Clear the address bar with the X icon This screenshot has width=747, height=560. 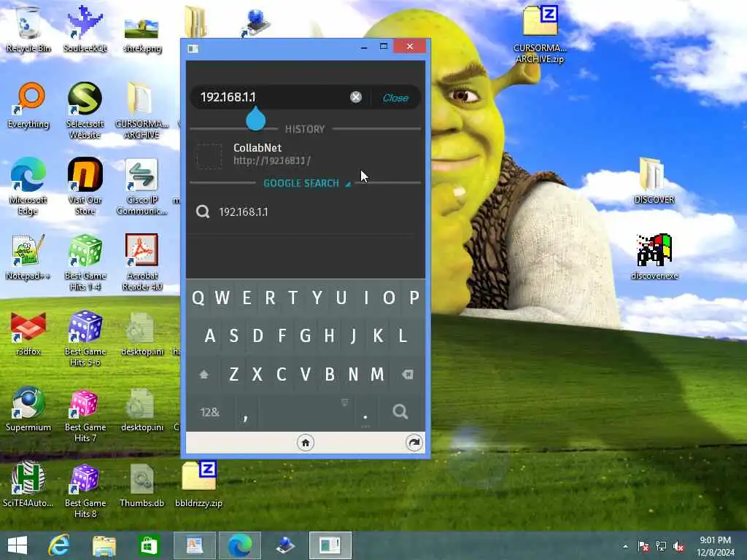(x=356, y=97)
